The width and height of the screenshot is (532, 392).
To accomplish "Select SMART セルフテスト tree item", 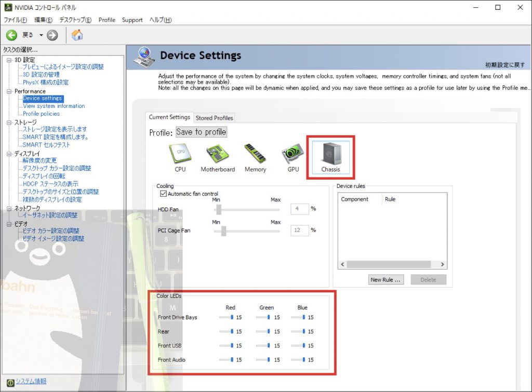I will 46,145.
